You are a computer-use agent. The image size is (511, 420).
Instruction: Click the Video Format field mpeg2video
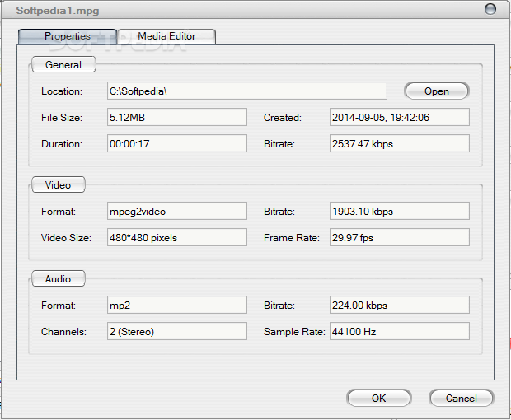point(177,211)
